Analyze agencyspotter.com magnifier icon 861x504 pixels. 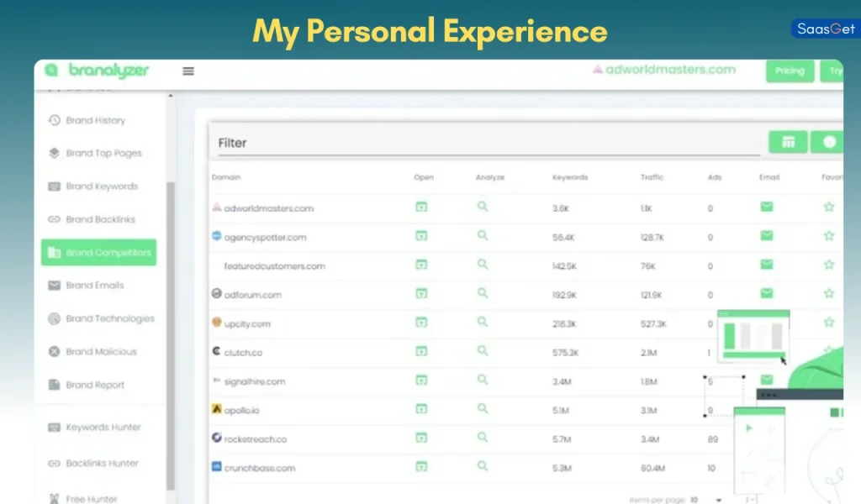[483, 235]
